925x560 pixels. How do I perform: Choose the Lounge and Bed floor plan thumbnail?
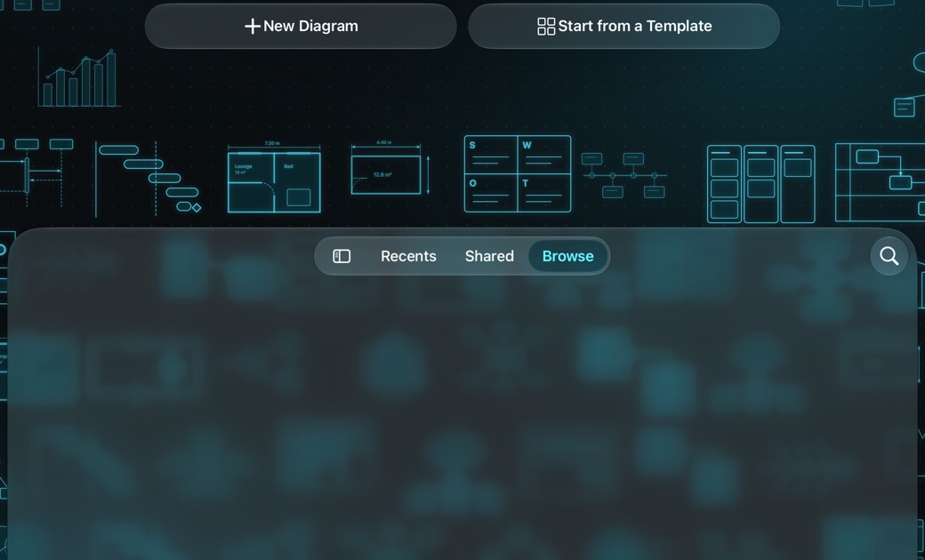(274, 178)
